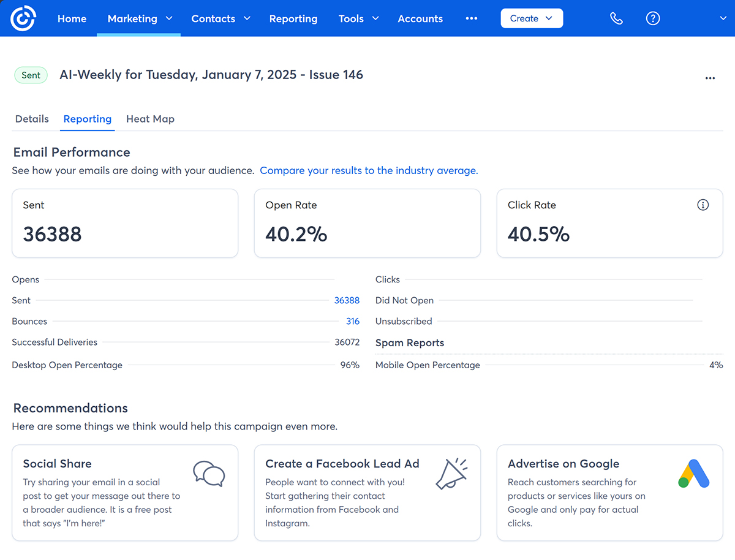Image resolution: width=735 pixels, height=560 pixels.
Task: Switch to the Details tab
Action: [32, 119]
